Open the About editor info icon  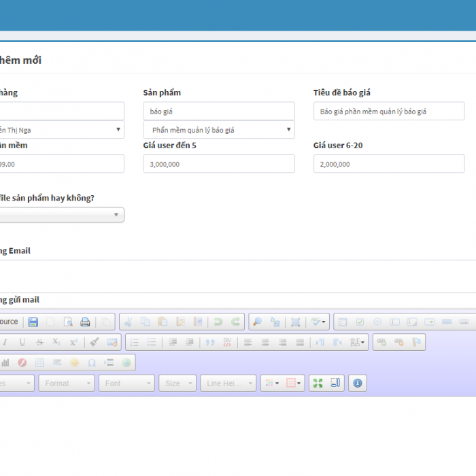[x=358, y=384]
